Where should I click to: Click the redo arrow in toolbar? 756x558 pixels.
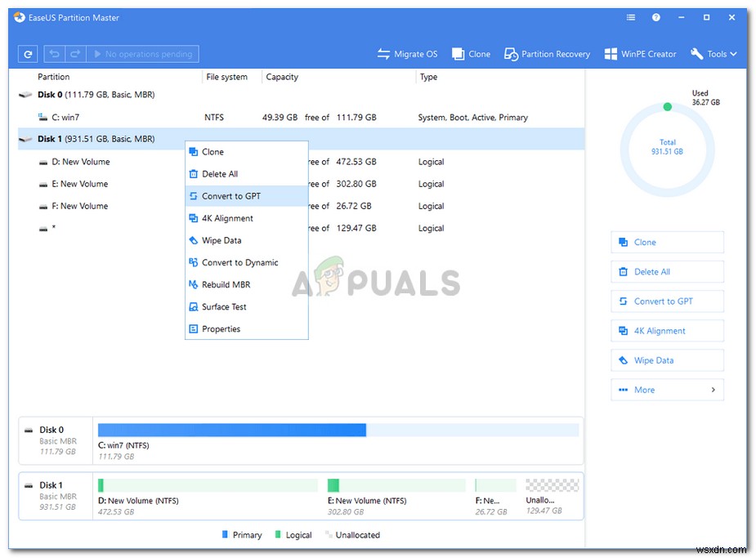(75, 54)
